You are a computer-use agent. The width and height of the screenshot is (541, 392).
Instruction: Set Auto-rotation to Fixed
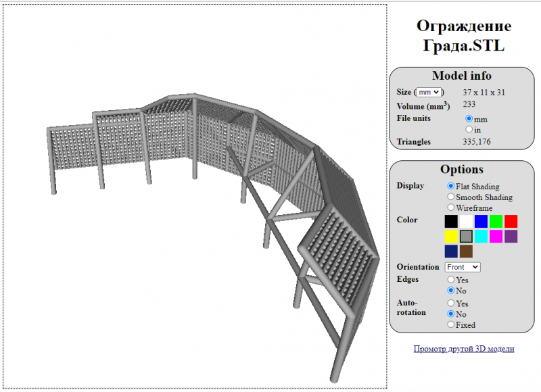451,325
